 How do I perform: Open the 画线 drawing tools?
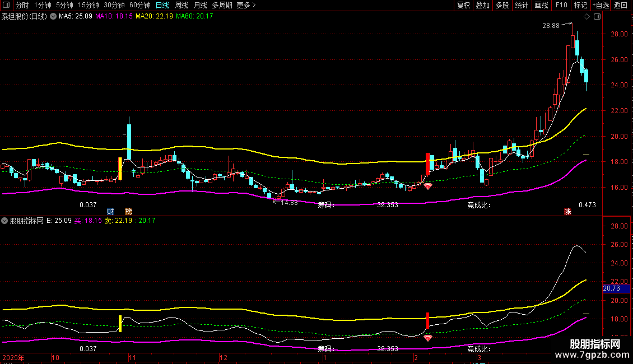(541, 5)
